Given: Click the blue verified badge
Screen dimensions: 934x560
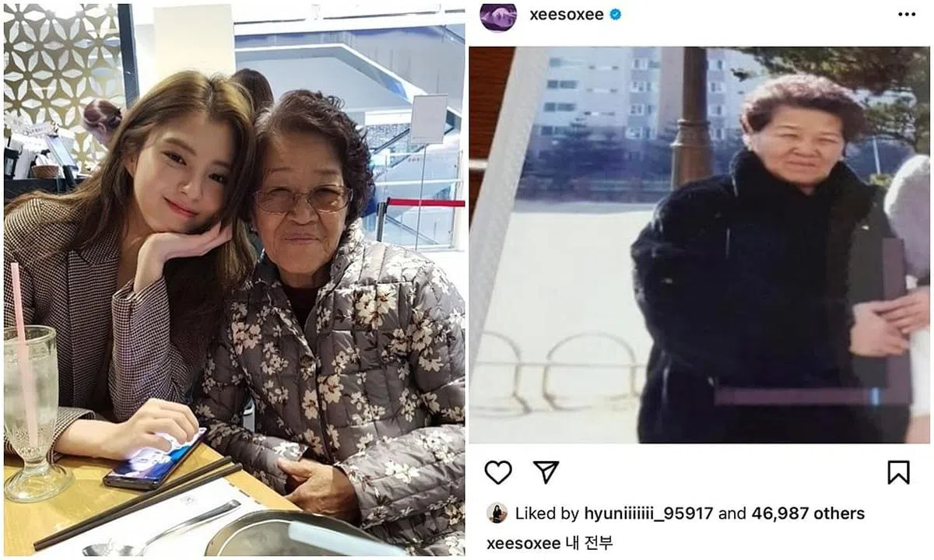Looking at the screenshot, I should pyautogui.click(x=616, y=15).
